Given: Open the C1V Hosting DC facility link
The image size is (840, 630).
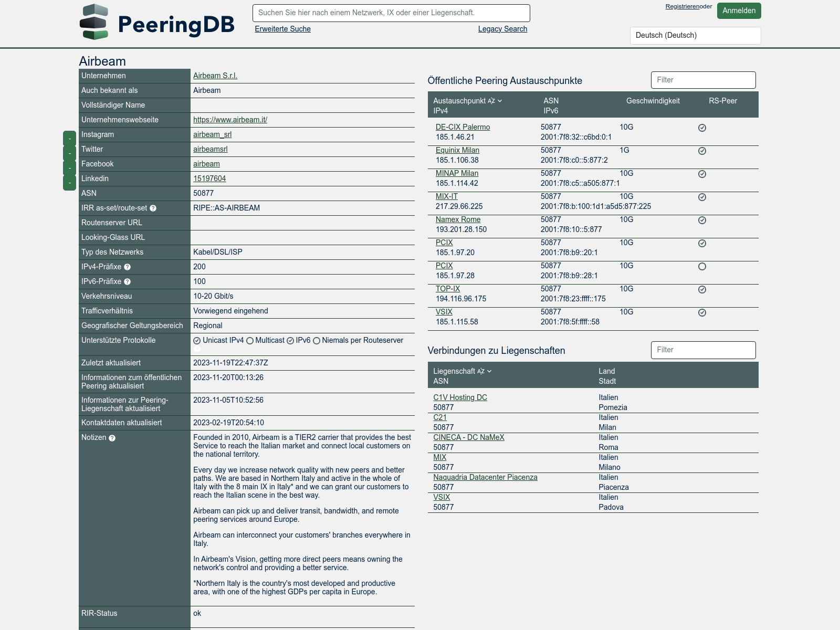Looking at the screenshot, I should point(460,397).
